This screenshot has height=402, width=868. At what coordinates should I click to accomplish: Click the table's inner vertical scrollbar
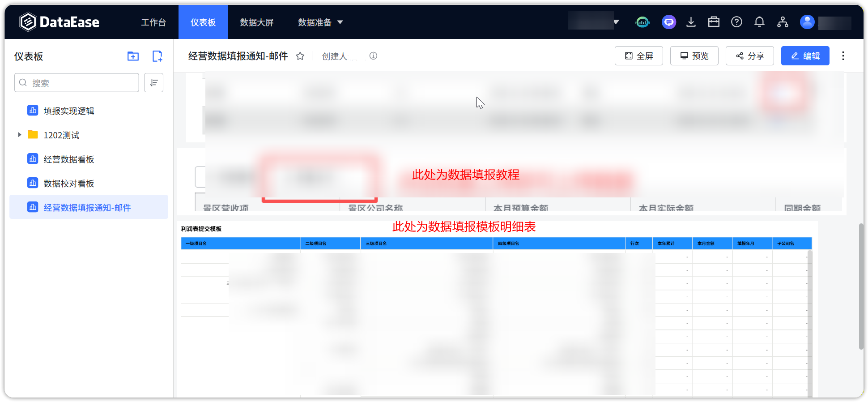(x=810, y=324)
